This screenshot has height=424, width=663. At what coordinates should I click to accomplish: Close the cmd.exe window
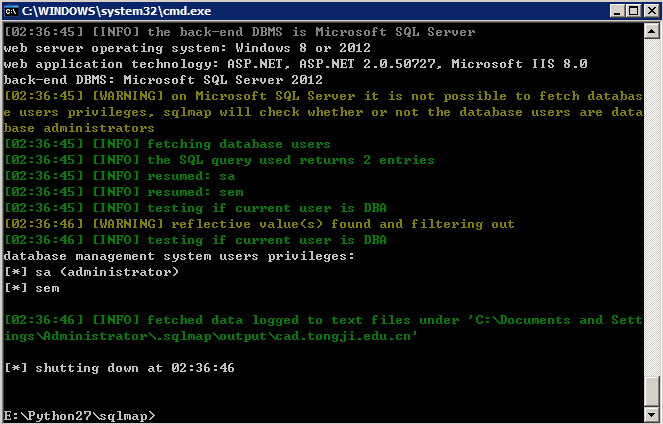tap(652, 11)
